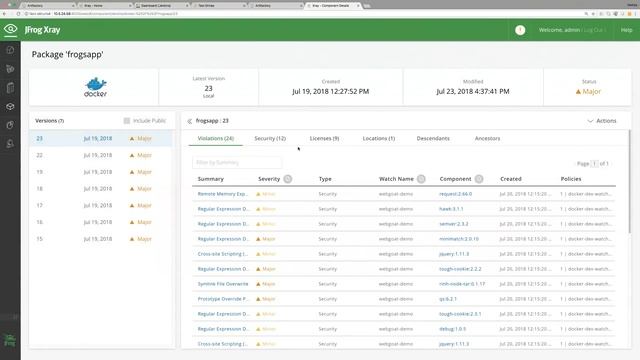
Task: Open the Ancestors tab
Action: tap(487, 138)
